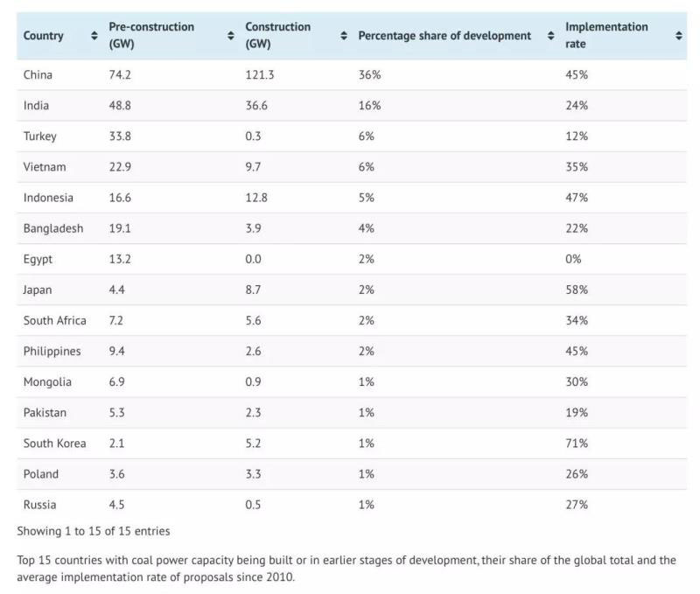Select the Bangladesh country cell
The image size is (700, 594).
(53, 228)
